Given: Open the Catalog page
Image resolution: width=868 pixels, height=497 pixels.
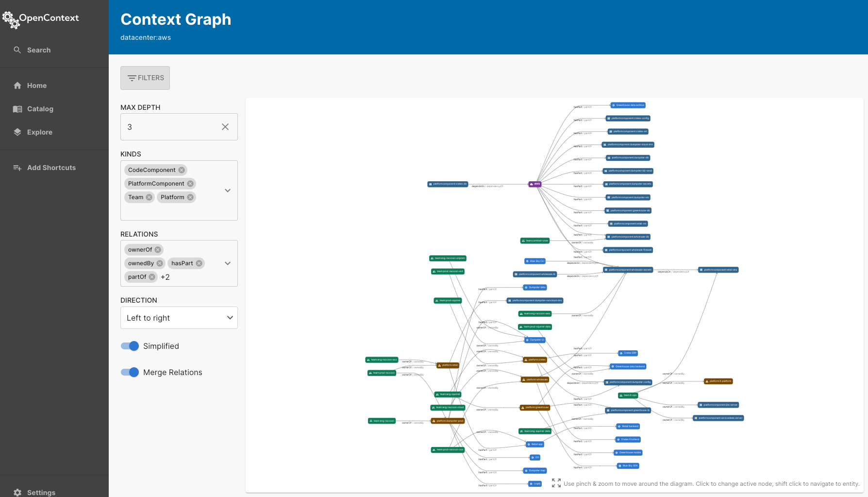Looking at the screenshot, I should click(x=54, y=109).
